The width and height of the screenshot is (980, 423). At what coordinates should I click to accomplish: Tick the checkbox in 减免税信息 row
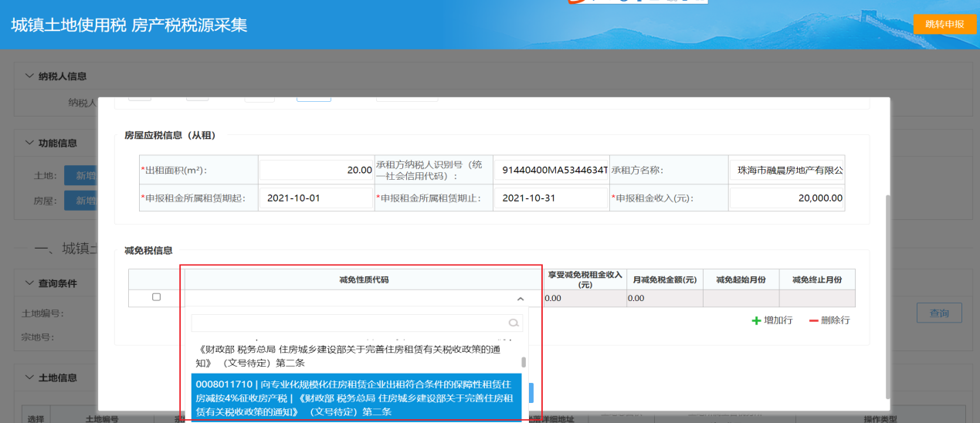tap(157, 297)
